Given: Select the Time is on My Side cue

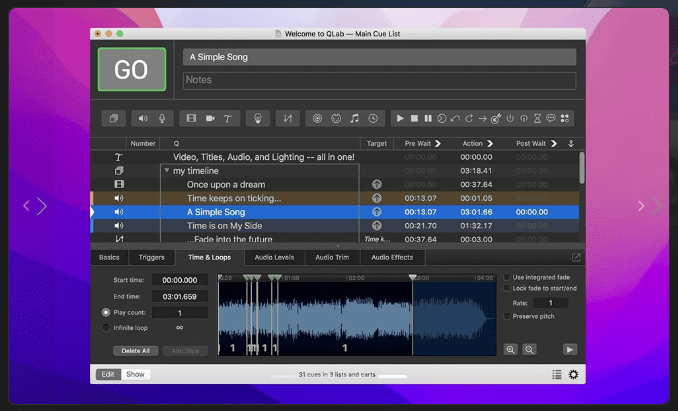Looking at the screenshot, I should click(335, 226).
